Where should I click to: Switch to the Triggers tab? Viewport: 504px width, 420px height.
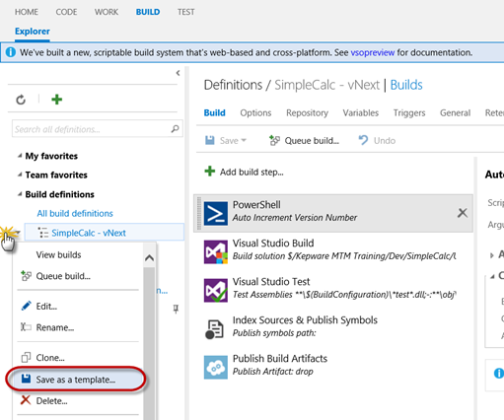409,112
